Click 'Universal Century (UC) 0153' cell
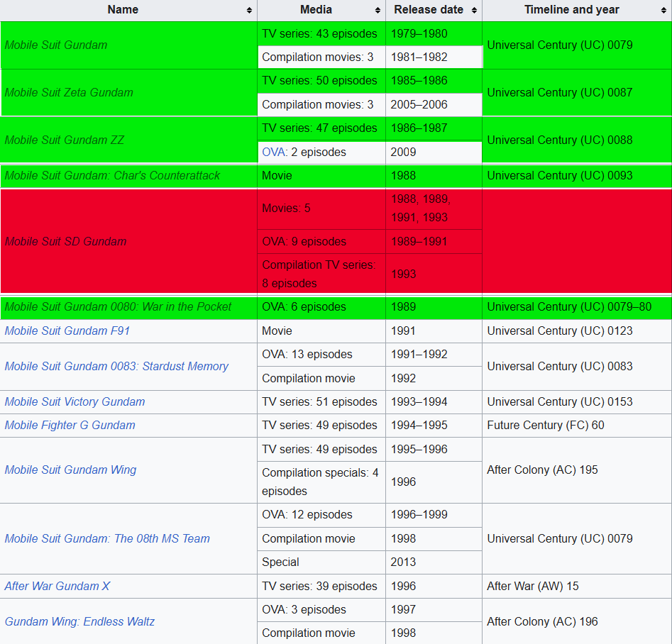Image resolution: width=672 pixels, height=644 pixels. pos(577,402)
